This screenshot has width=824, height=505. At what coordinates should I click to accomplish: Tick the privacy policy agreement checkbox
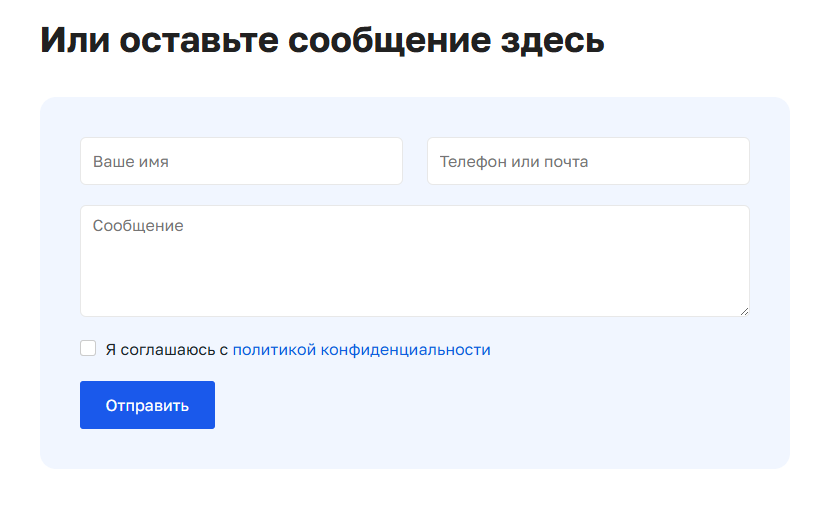(88, 348)
